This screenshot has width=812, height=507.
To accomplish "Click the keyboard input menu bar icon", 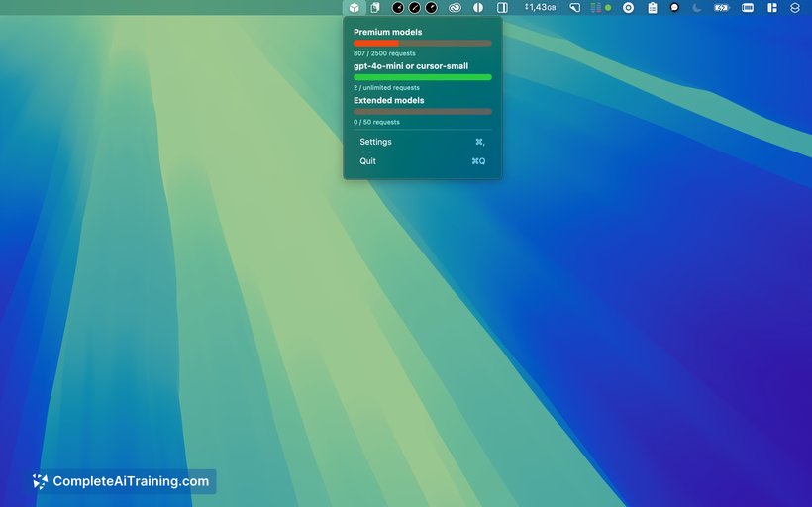I will pos(748,8).
